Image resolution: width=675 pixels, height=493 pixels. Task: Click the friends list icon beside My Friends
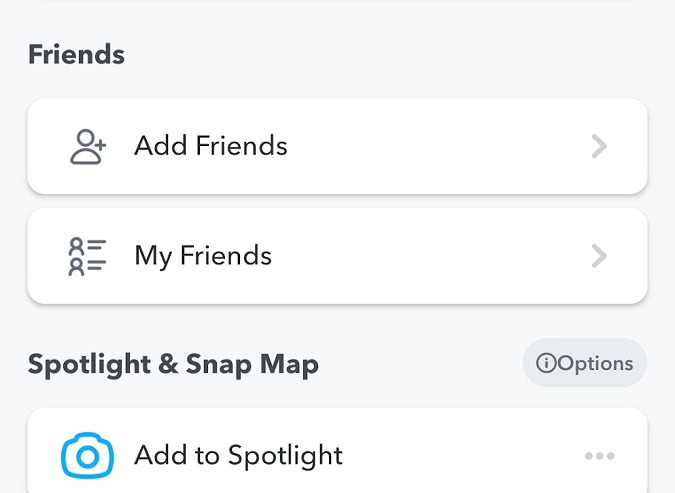[x=88, y=256]
